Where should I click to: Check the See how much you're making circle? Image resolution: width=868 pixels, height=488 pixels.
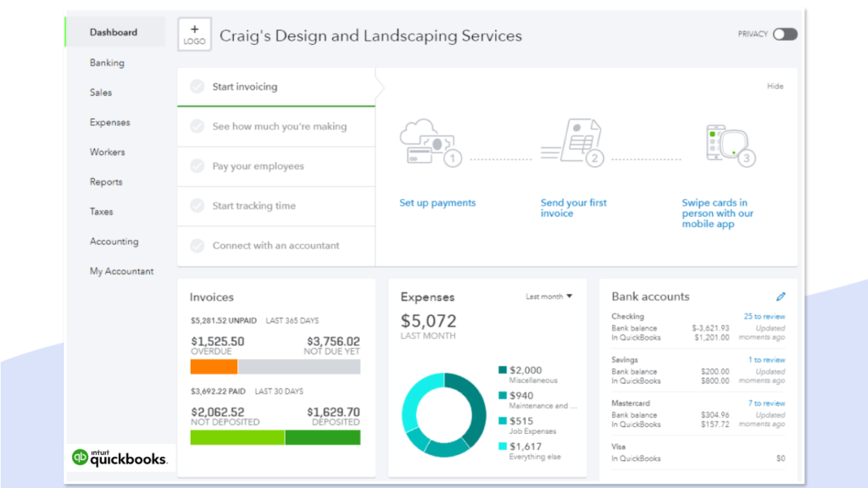pyautogui.click(x=197, y=126)
